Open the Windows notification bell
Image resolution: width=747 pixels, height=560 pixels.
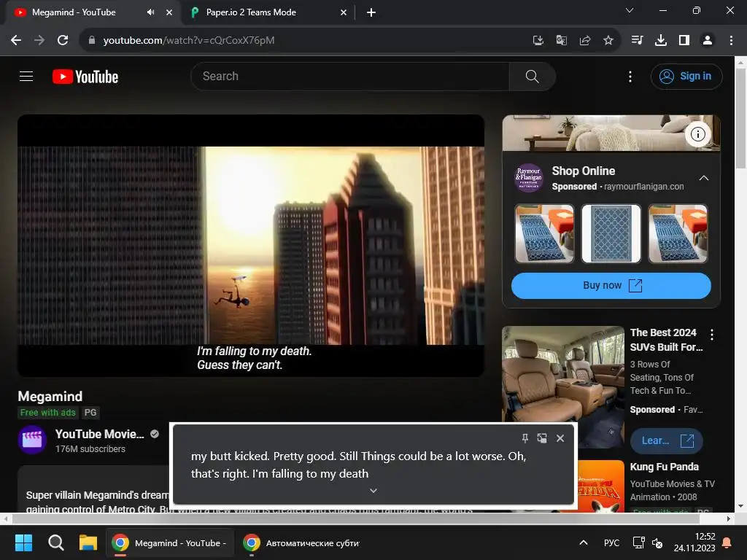pos(727,542)
